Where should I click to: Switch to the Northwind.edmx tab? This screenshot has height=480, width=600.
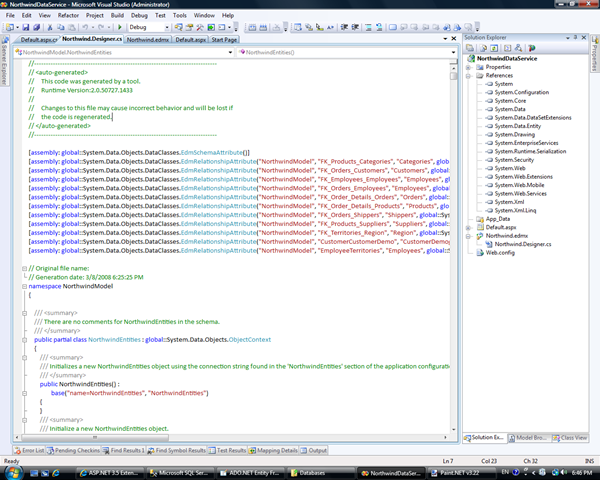click(148, 39)
